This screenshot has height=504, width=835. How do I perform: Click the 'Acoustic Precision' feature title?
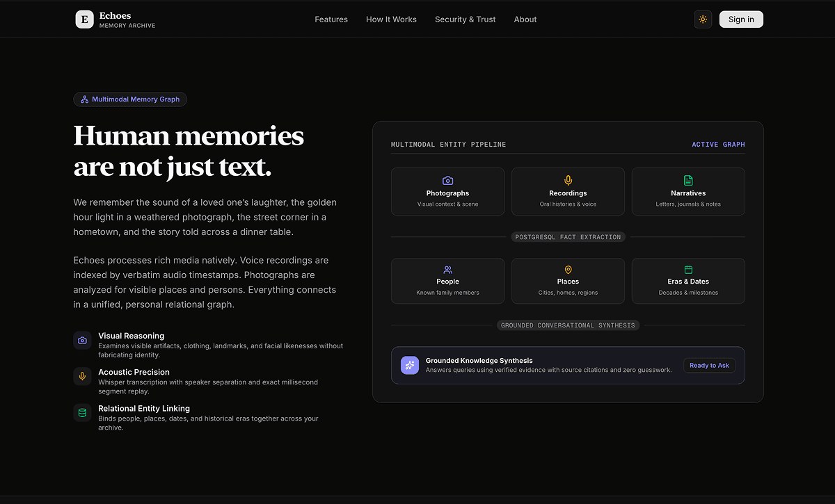134,372
